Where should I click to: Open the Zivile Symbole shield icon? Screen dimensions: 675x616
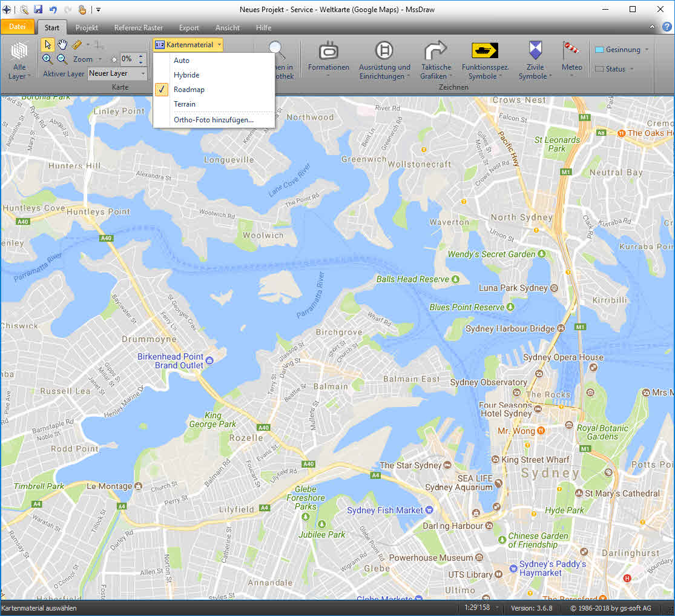tap(535, 61)
